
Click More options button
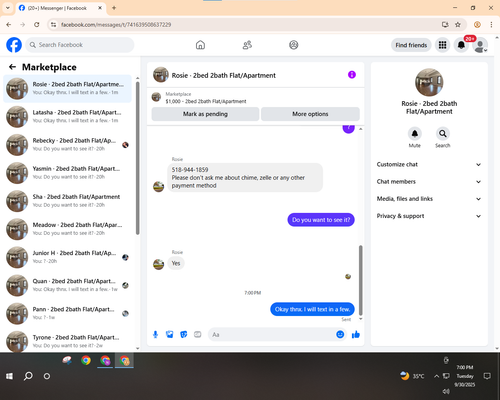click(310, 114)
